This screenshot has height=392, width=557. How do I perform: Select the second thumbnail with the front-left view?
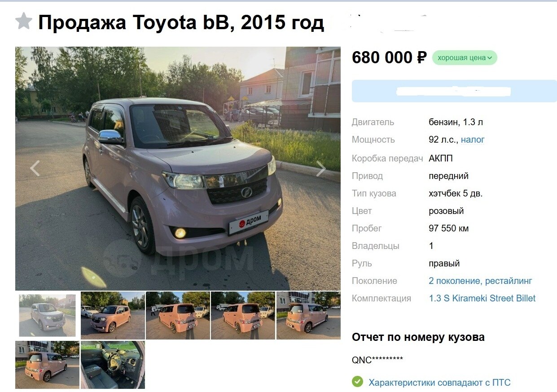(113, 315)
